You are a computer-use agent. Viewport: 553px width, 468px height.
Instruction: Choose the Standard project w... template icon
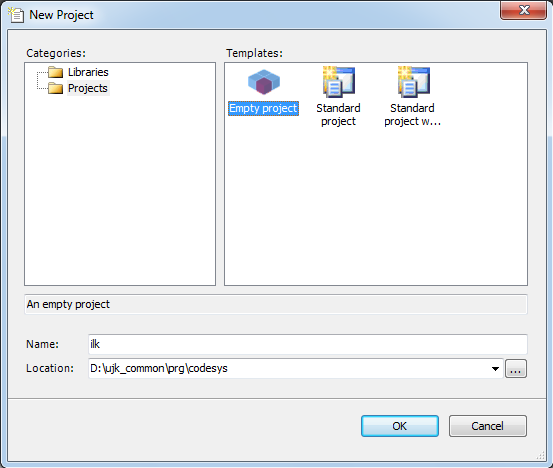413,82
